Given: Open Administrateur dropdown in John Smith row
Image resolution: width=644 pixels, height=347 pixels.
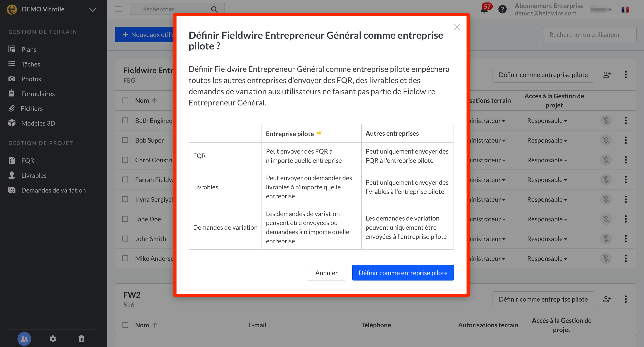Looking at the screenshot, I should [x=488, y=239].
